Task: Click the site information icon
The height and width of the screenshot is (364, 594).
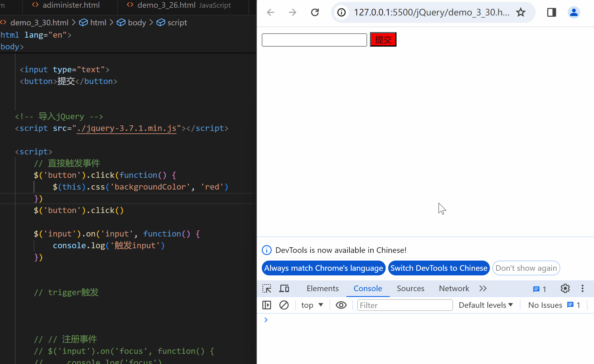Action: (342, 12)
